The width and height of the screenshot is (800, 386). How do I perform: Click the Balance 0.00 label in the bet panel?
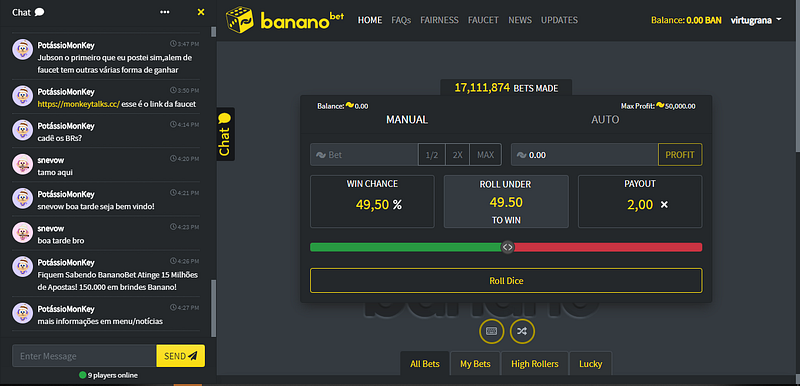pyautogui.click(x=343, y=106)
